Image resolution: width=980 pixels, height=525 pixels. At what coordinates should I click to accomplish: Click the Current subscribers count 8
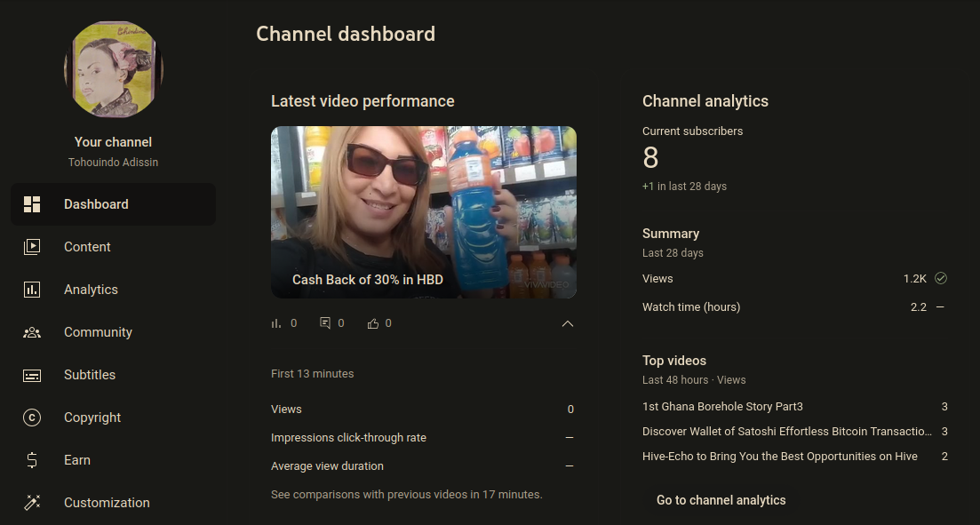650,158
